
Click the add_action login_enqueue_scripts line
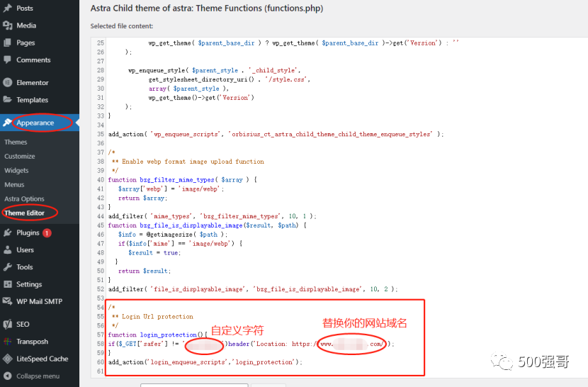point(205,362)
